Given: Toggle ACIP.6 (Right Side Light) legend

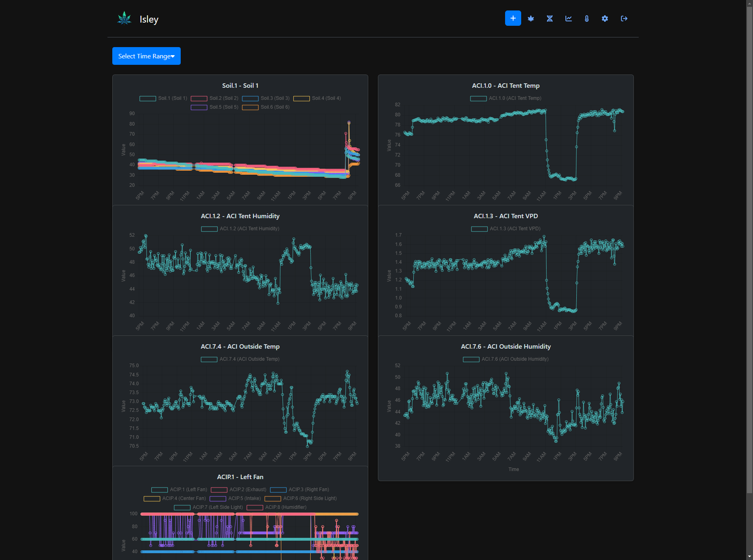Looking at the screenshot, I should [301, 498].
